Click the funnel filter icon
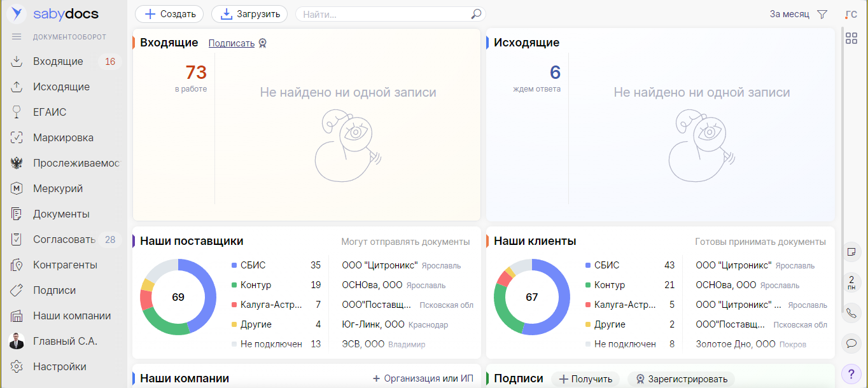 pyautogui.click(x=822, y=14)
